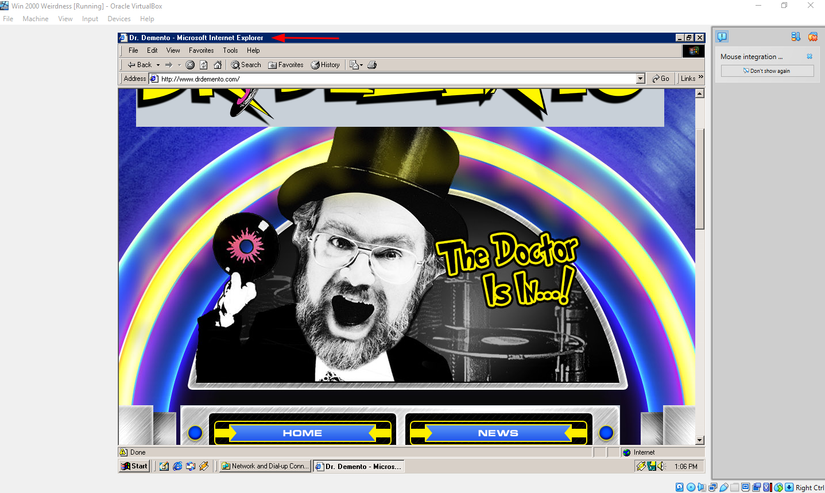
Task: Click the delete all notifications icon
Action: click(x=813, y=36)
